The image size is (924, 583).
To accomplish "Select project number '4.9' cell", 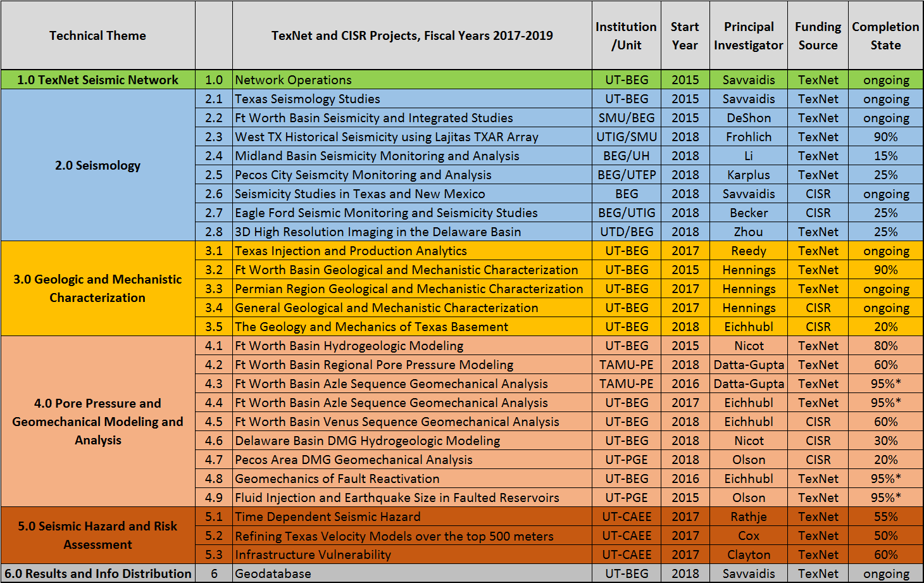I will pos(214,498).
